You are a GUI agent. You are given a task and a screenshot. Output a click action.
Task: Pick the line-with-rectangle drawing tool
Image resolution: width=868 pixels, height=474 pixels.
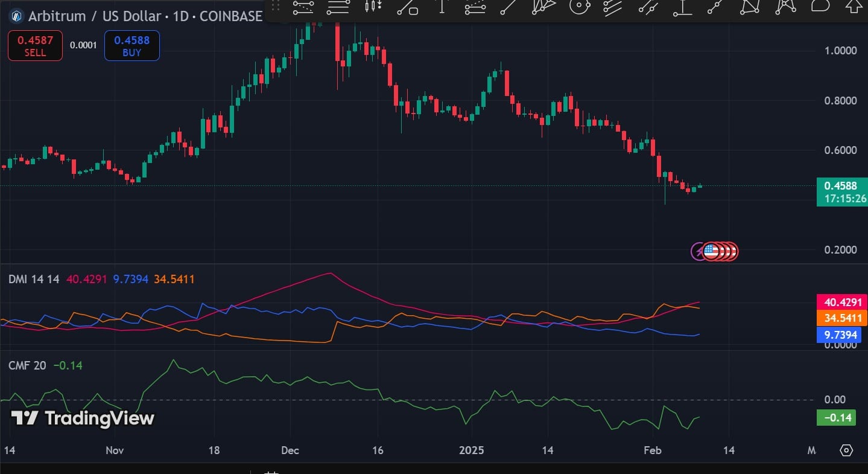coord(408,7)
